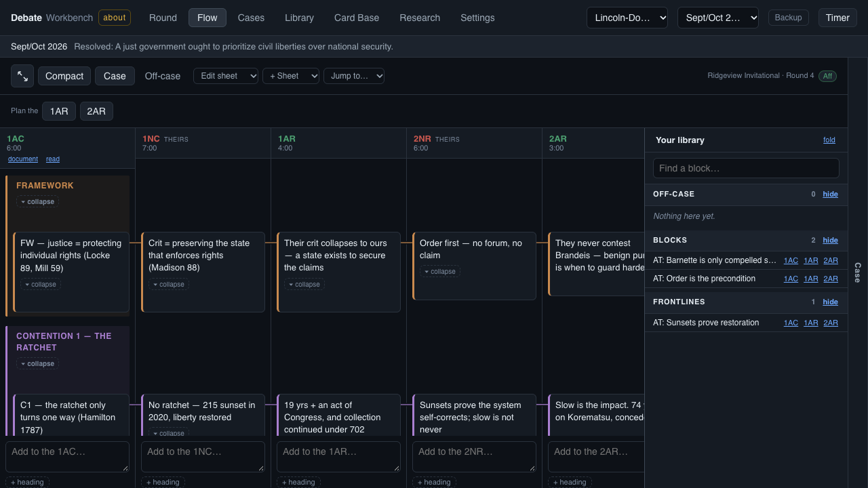
Task: Add a heading under the 1NC column
Action: point(163,483)
